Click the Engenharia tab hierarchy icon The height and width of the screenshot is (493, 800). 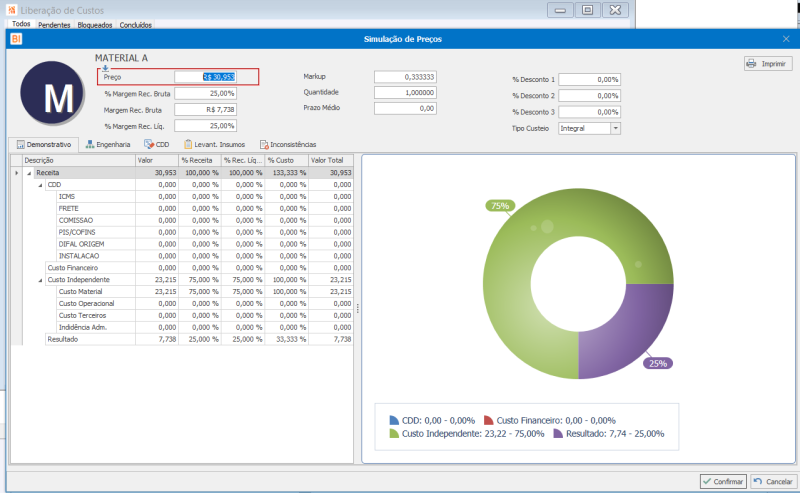pyautogui.click(x=90, y=144)
